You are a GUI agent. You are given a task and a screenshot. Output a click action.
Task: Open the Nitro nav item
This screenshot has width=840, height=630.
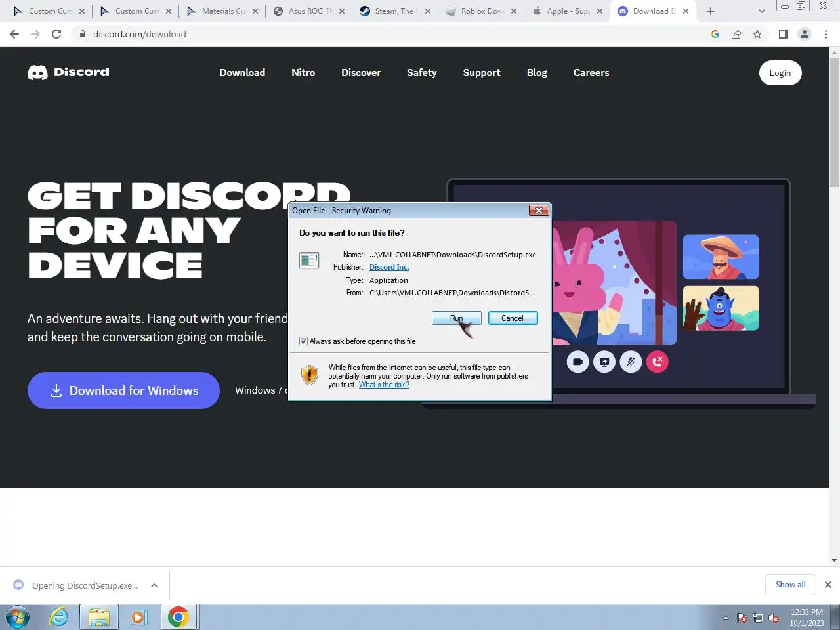pos(303,73)
